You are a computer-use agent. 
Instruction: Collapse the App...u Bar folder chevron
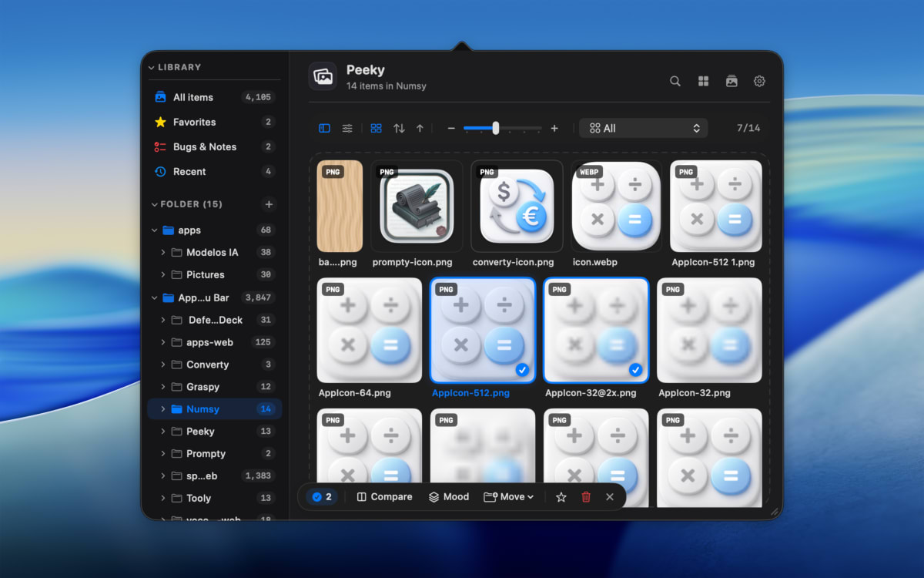click(155, 298)
